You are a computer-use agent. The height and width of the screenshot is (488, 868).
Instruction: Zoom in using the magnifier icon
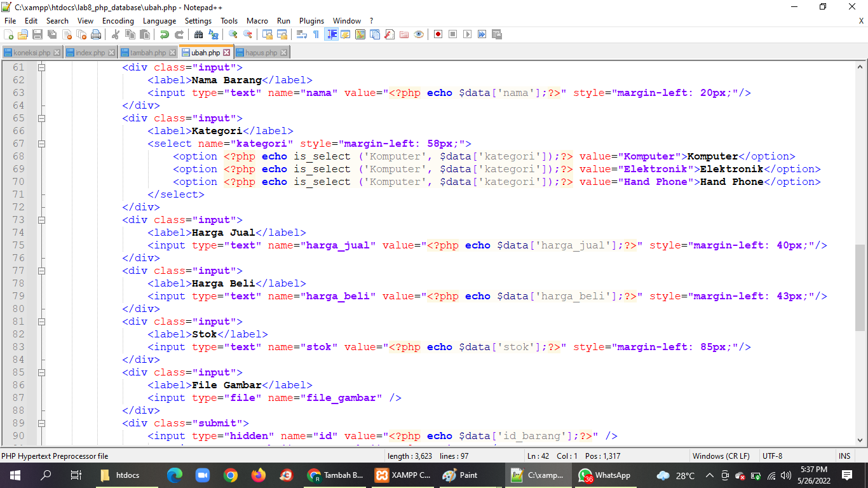(231, 35)
